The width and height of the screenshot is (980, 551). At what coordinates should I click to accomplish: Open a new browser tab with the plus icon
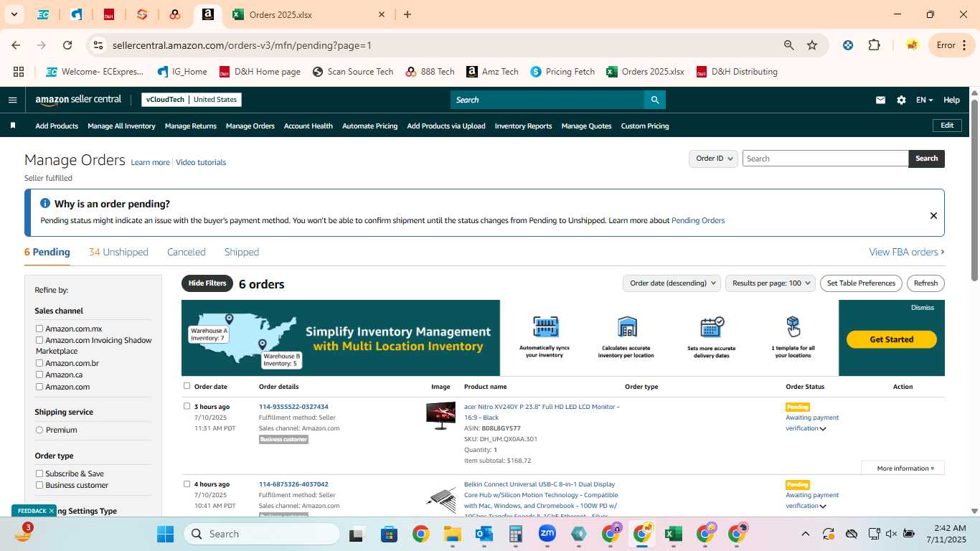[407, 14]
